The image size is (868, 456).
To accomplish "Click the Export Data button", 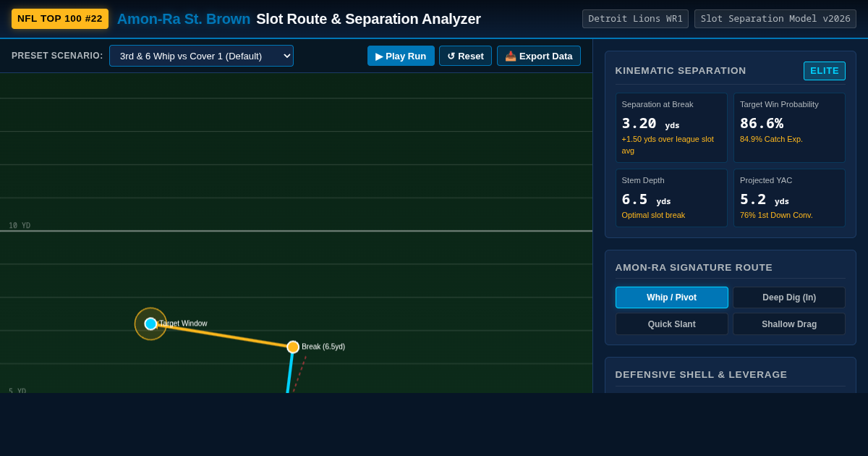I will pyautogui.click(x=539, y=56).
